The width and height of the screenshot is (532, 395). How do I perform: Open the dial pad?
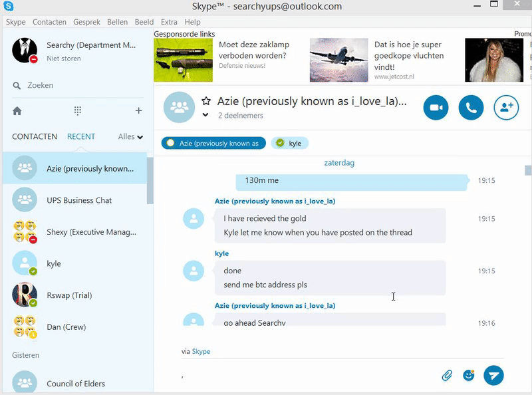tap(77, 111)
